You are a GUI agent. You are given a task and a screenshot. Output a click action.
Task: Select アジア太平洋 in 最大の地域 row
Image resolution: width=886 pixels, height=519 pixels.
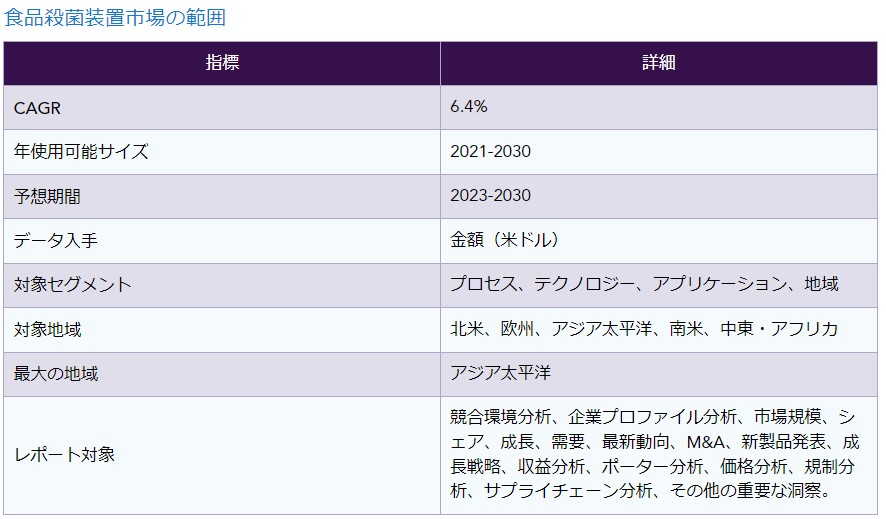[501, 374]
